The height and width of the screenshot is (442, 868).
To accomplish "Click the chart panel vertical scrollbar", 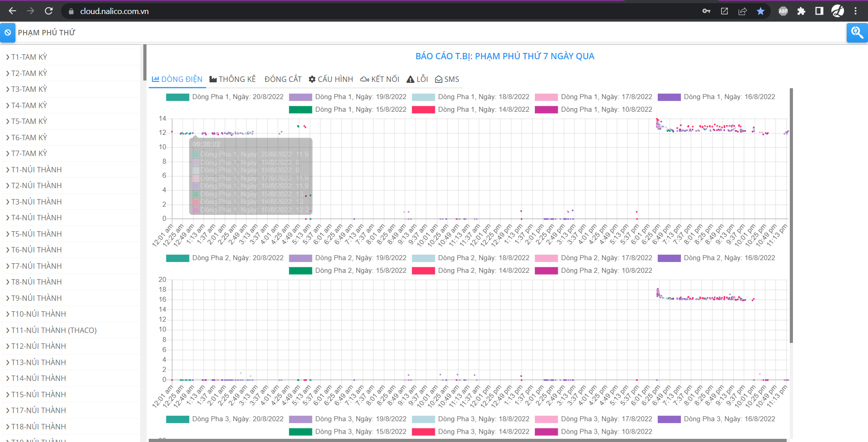I will (791, 215).
